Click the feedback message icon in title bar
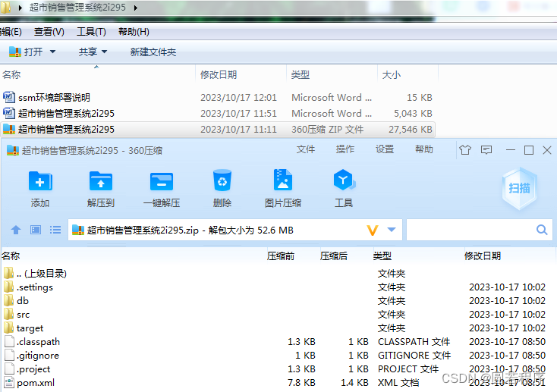Viewport: 557px width, 392px height. pyautogui.click(x=486, y=150)
